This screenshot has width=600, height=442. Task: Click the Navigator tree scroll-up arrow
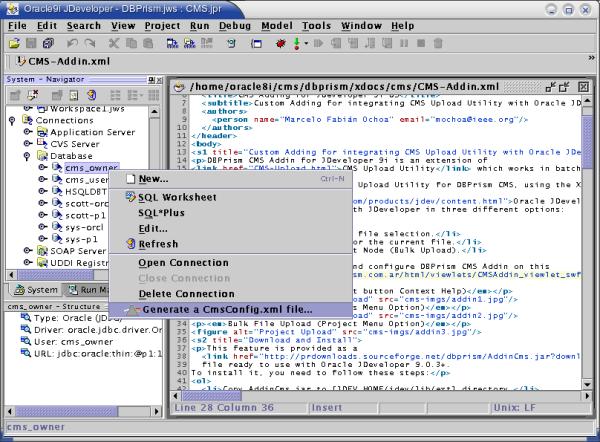pyautogui.click(x=154, y=112)
